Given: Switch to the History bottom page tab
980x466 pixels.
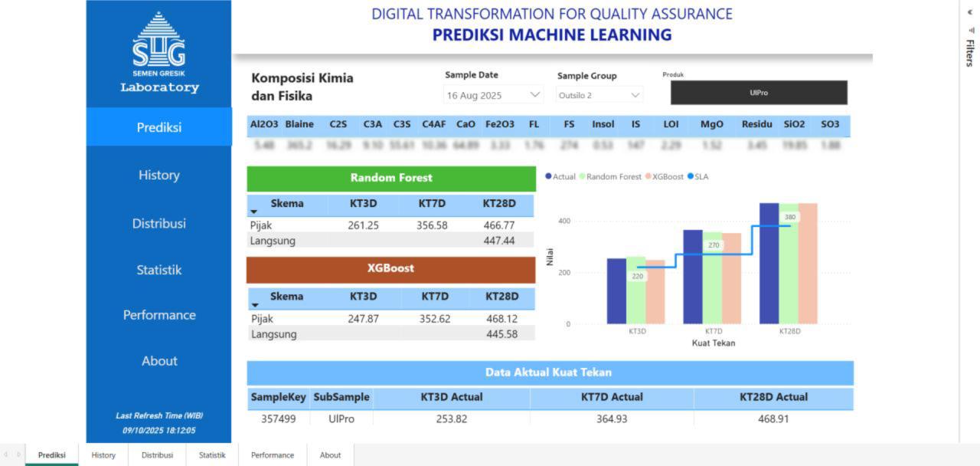Looking at the screenshot, I should [x=103, y=455].
